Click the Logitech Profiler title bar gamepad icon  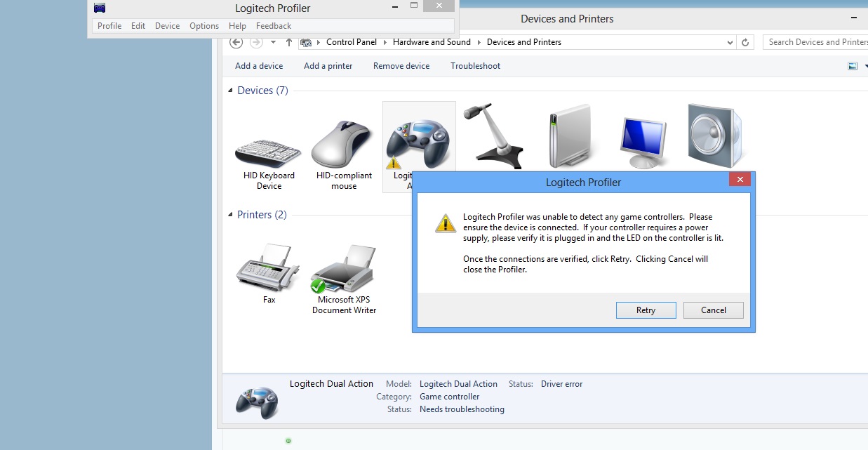coord(100,8)
